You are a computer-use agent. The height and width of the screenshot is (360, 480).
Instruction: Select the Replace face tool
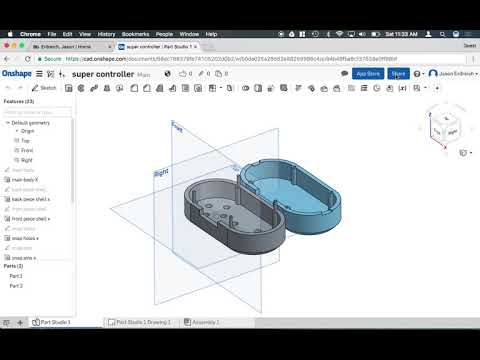(337, 88)
